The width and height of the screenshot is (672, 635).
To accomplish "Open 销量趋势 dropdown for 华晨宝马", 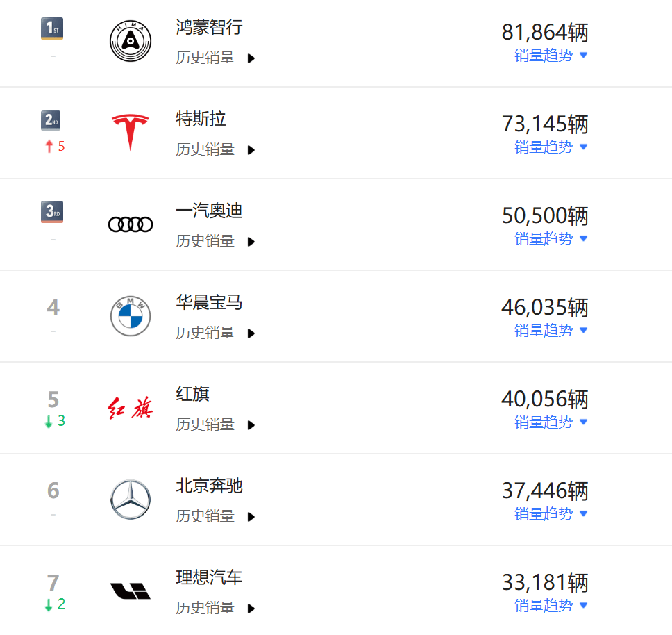I will 544,330.
